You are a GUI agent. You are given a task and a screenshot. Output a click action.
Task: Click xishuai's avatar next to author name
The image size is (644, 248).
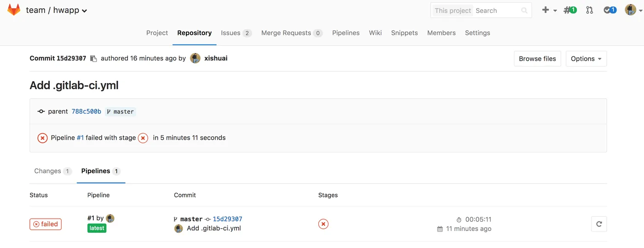195,58
